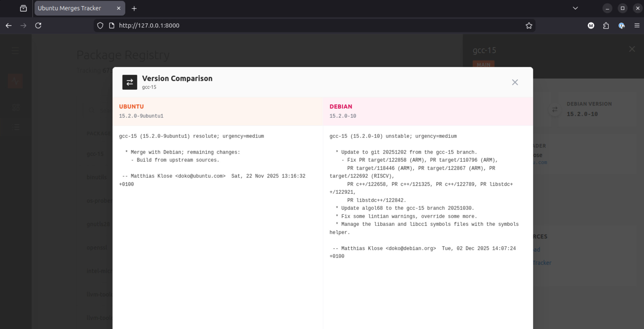Open the browser extensions puzzle icon
This screenshot has height=329, width=644.
606,26
